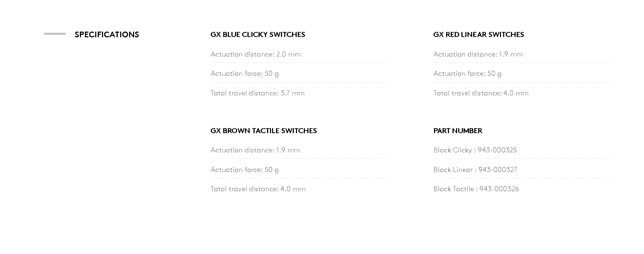Select actuation distance under GX Brown Tactile
Image resolution: width=644 pixels, height=254 pixels.
point(255,150)
